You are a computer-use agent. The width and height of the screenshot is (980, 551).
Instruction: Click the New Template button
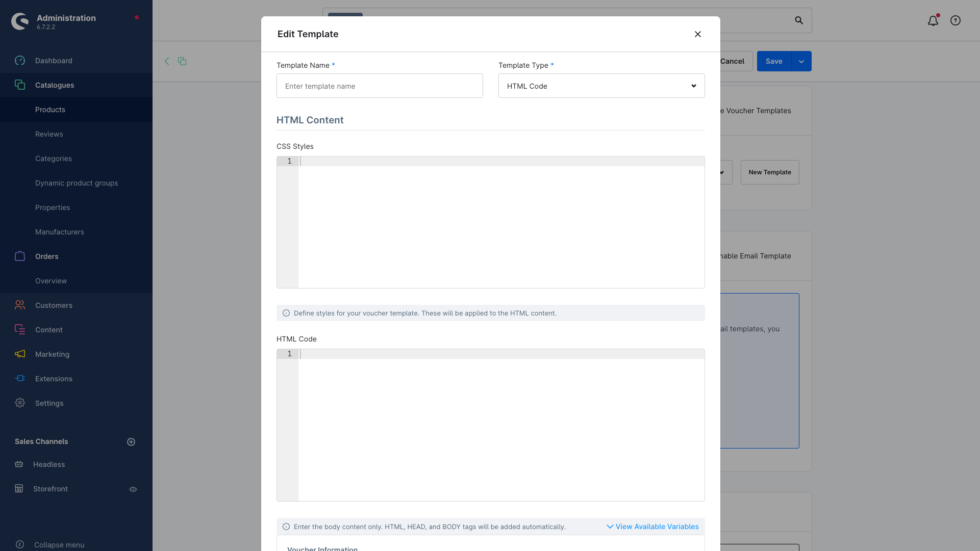point(769,172)
